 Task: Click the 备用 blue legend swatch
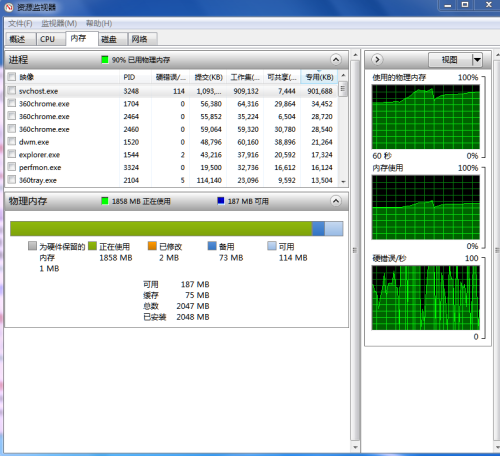212,246
